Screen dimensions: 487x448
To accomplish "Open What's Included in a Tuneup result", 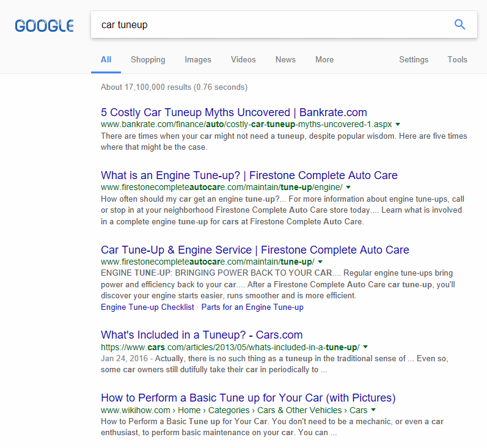I will pos(202,335).
